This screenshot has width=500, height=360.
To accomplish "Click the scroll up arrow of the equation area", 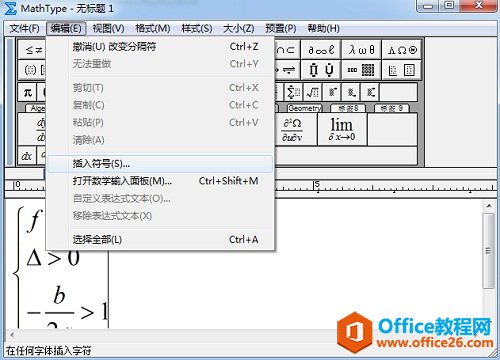I will coord(489,206).
